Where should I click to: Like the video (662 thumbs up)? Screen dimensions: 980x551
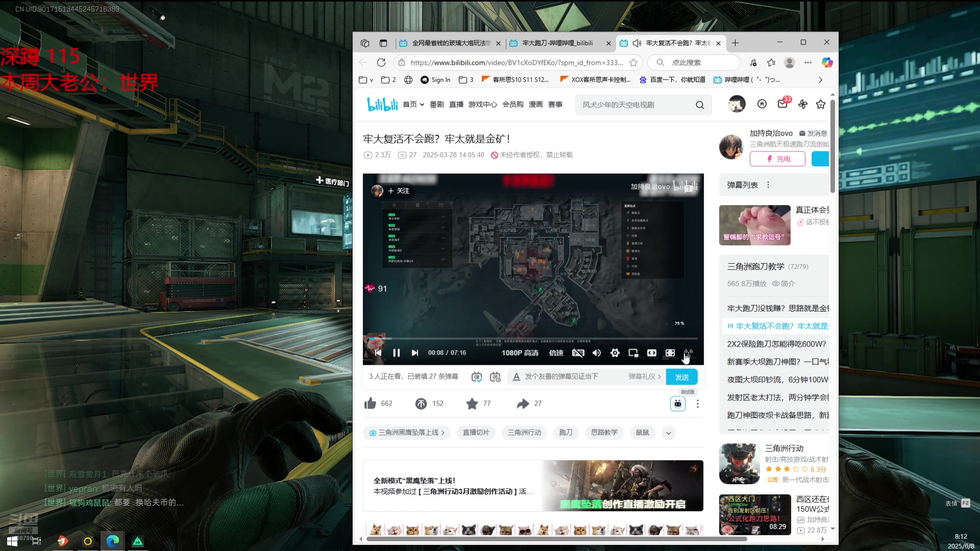pyautogui.click(x=378, y=404)
